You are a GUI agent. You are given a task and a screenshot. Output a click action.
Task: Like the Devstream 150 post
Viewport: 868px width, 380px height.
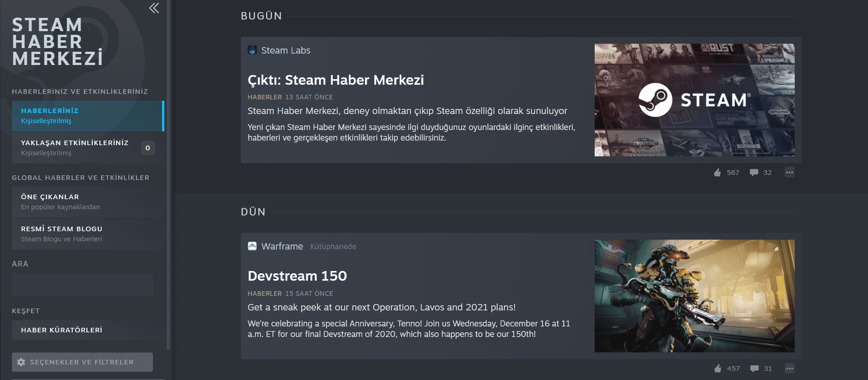click(x=718, y=369)
